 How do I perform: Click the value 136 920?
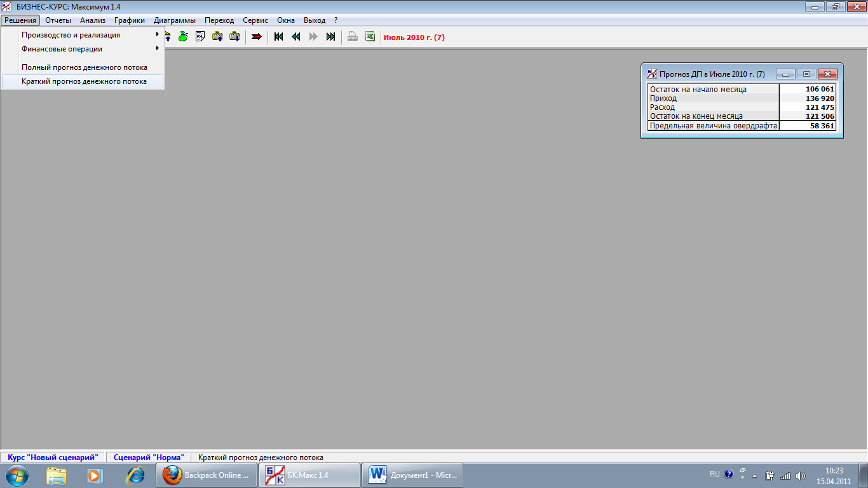(820, 98)
